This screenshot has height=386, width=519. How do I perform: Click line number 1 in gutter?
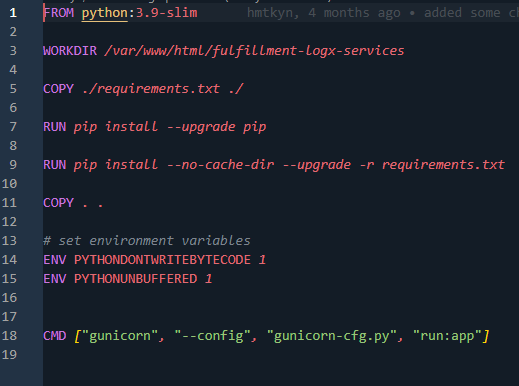coord(13,13)
